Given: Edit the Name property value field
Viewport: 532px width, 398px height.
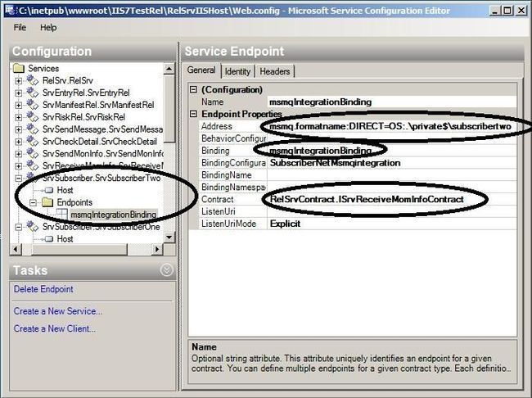Looking at the screenshot, I should pos(392,102).
